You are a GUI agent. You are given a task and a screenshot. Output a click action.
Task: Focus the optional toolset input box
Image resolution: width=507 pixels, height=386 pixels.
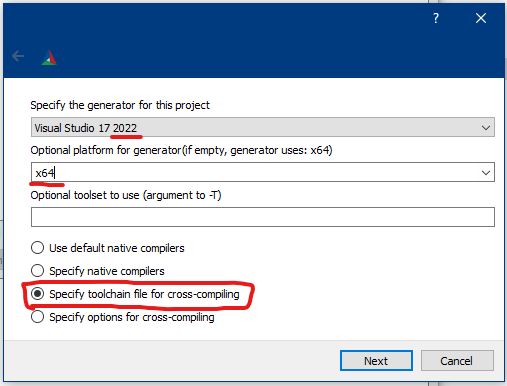(x=263, y=217)
